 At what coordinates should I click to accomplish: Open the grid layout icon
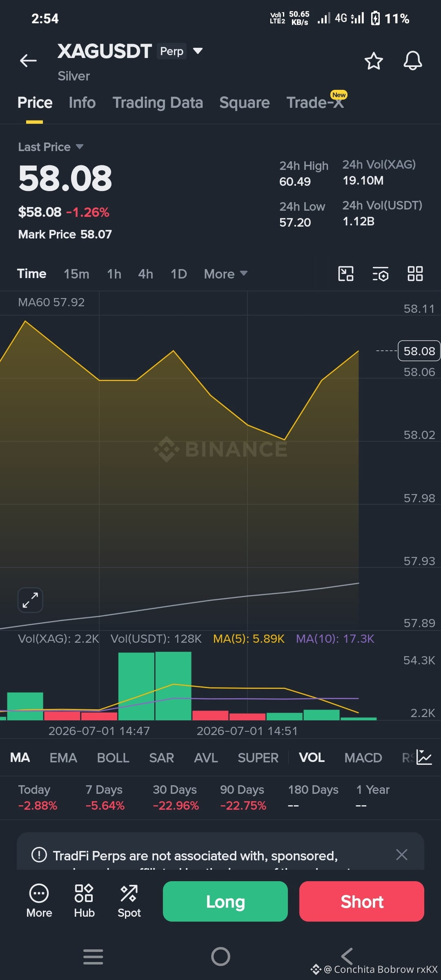click(x=415, y=274)
